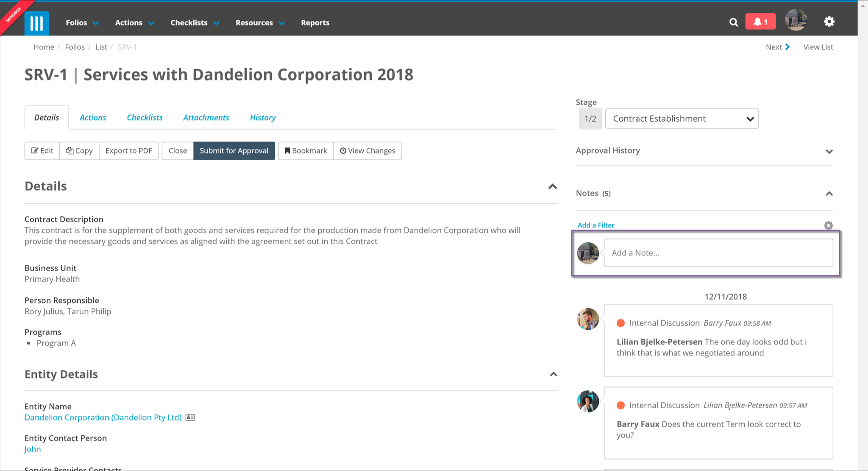Switch to the Attachments tab
This screenshot has width=868, height=471.
(206, 117)
